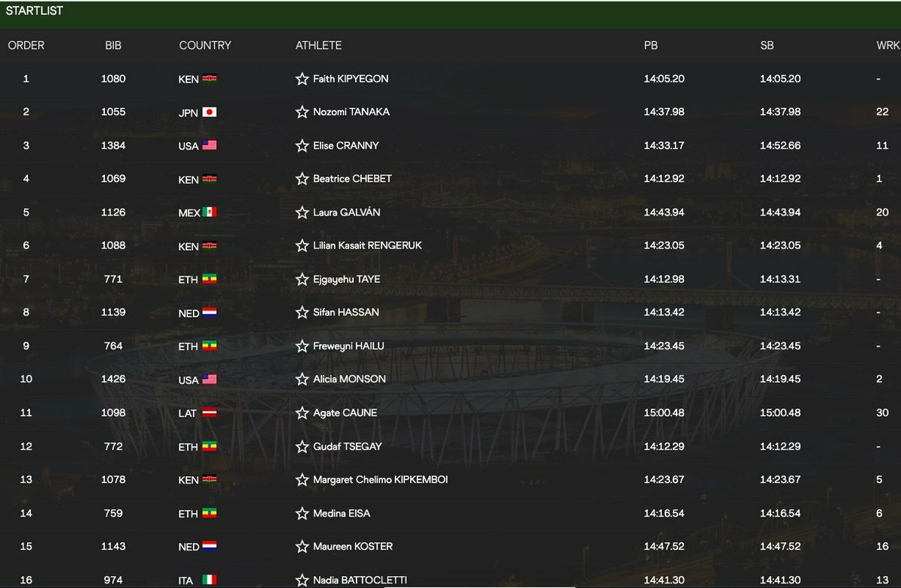Click the star next to Beatrice CHEBET
The width and height of the screenshot is (901, 588).
(x=302, y=179)
